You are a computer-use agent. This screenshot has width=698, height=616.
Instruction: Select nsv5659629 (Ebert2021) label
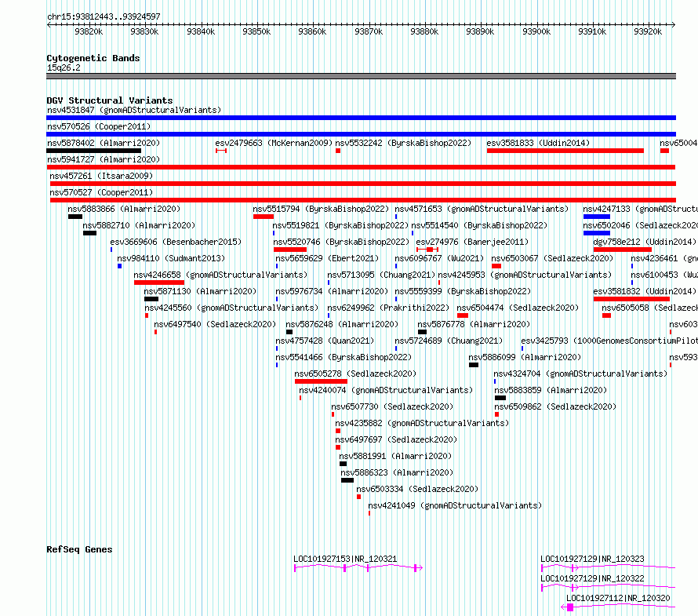[x=327, y=258]
